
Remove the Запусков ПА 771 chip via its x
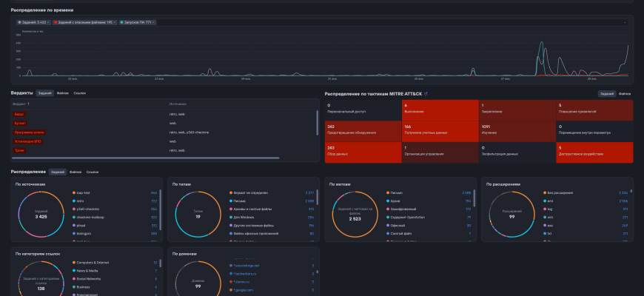154,22
